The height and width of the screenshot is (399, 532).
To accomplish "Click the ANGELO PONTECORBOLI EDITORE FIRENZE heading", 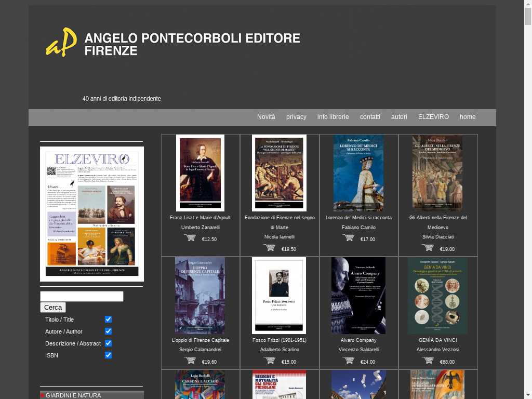I will [192, 44].
